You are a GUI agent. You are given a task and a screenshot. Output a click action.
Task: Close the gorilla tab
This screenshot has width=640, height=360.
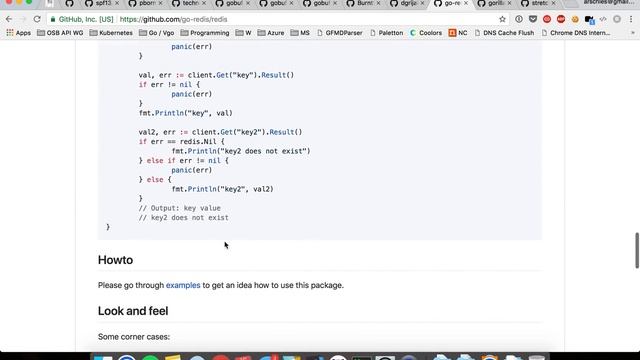[509, 3]
